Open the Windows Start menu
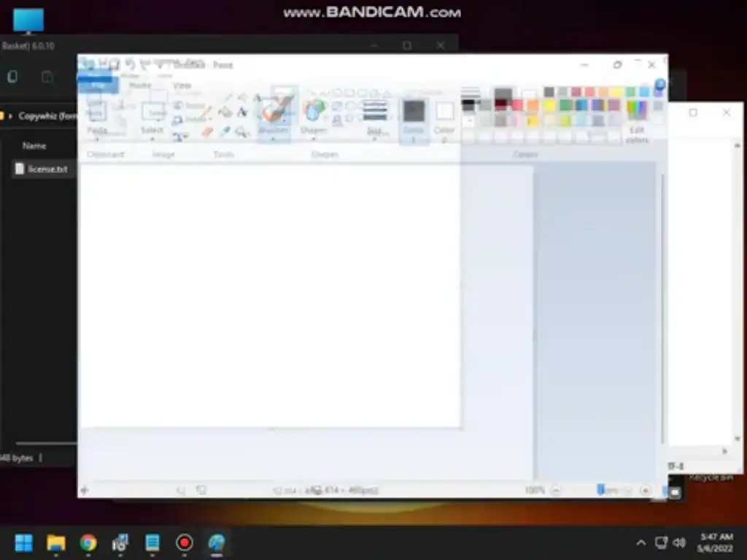This screenshot has height=560, width=747. (x=24, y=542)
